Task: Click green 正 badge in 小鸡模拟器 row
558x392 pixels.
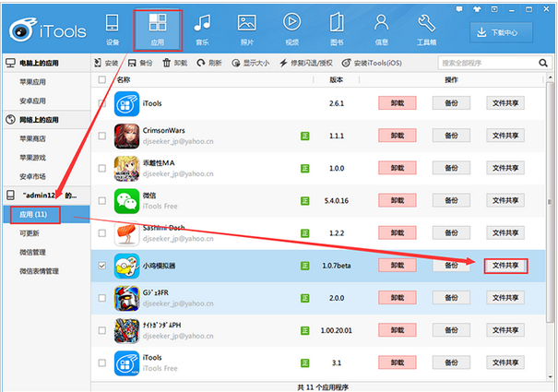Action: (305, 266)
